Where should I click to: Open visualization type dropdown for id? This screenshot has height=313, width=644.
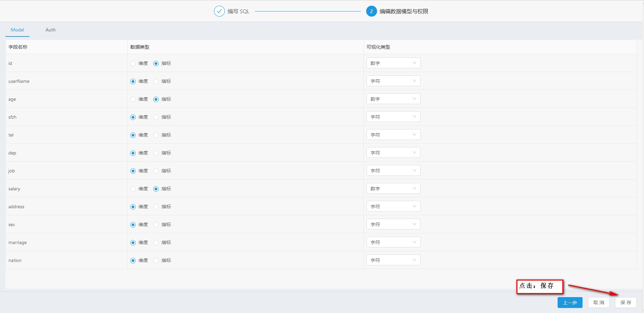(x=393, y=63)
